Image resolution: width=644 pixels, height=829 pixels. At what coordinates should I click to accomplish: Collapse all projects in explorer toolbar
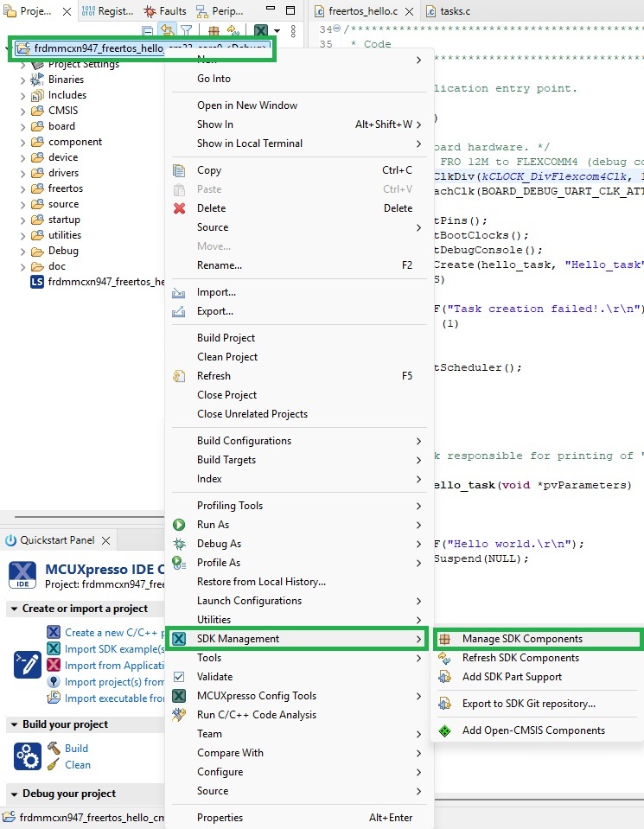[148, 30]
